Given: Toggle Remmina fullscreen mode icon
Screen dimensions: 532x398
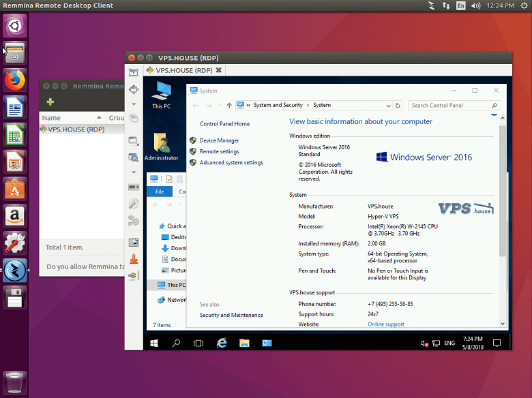Looking at the screenshot, I should 134,89.
